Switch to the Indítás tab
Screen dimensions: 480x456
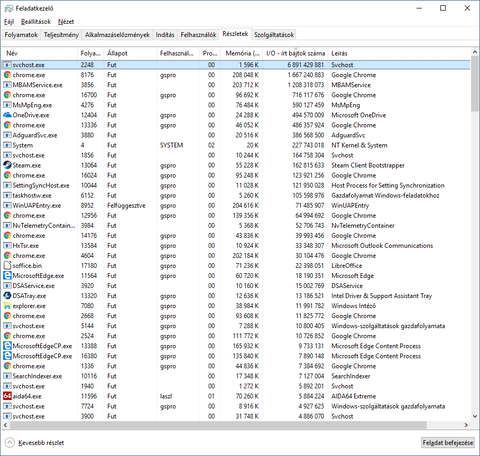pos(165,35)
